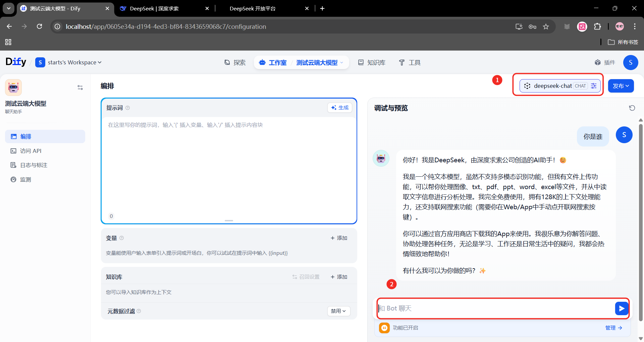Open model parameter settings sliders icon
The image size is (644, 342).
coord(594,86)
